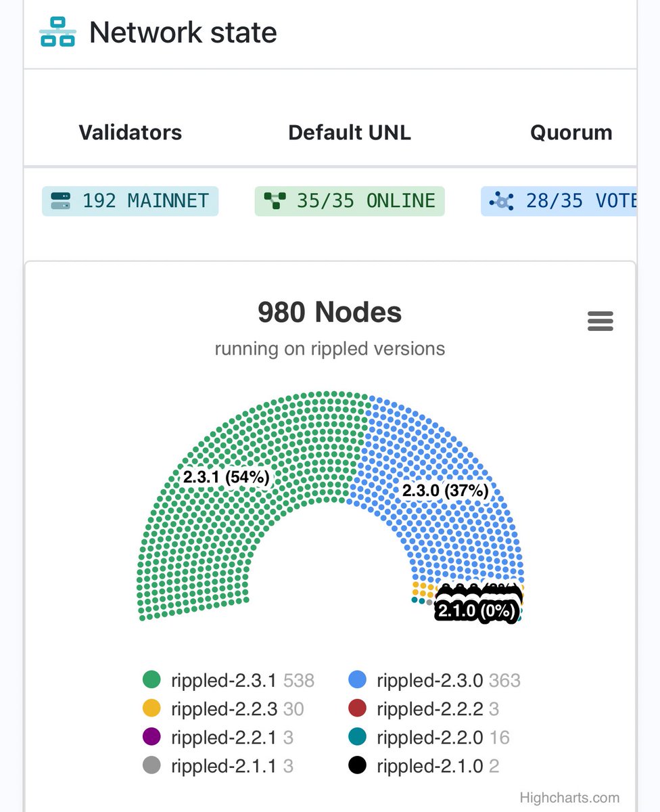Toggle the rippled-2.2.1 purple legend swatch
Viewport: 660px width, 812px height.
(x=152, y=737)
